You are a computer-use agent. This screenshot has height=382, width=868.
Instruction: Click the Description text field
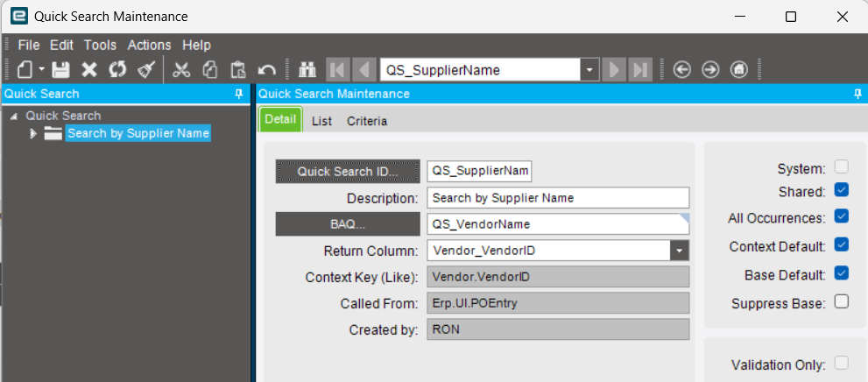pos(558,198)
